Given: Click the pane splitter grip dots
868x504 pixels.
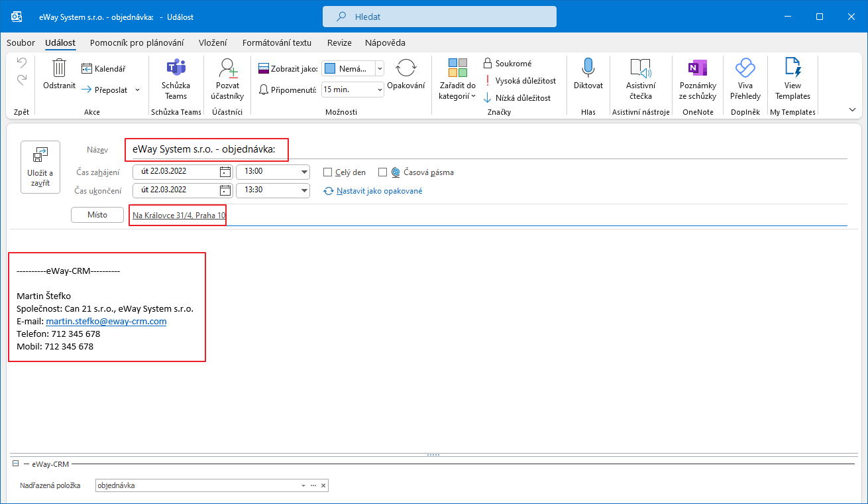Looking at the screenshot, I should click(x=434, y=455).
